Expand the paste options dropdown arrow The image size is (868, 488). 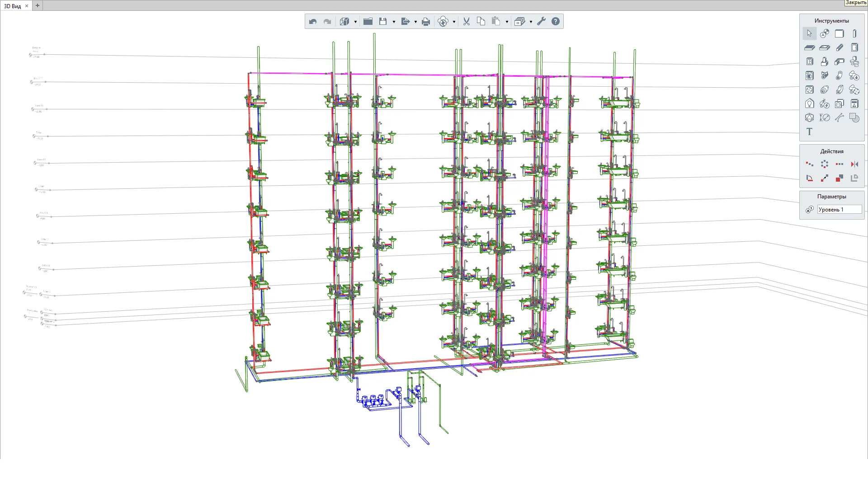click(507, 22)
